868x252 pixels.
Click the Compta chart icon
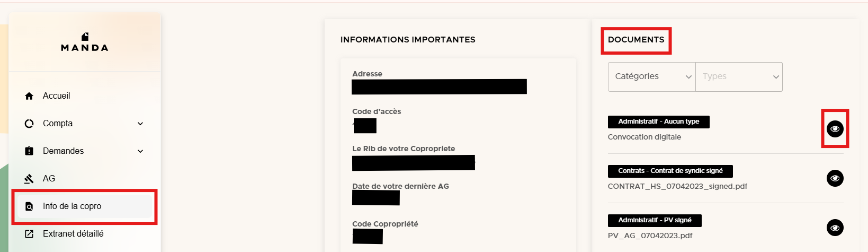pyautogui.click(x=29, y=124)
